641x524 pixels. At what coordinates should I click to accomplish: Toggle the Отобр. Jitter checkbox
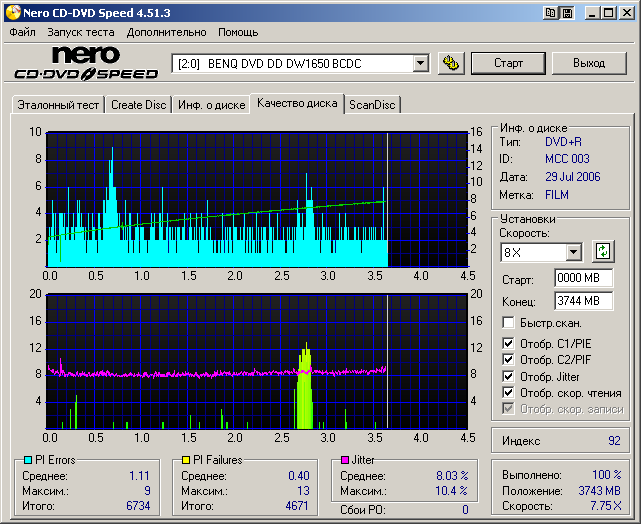point(509,377)
